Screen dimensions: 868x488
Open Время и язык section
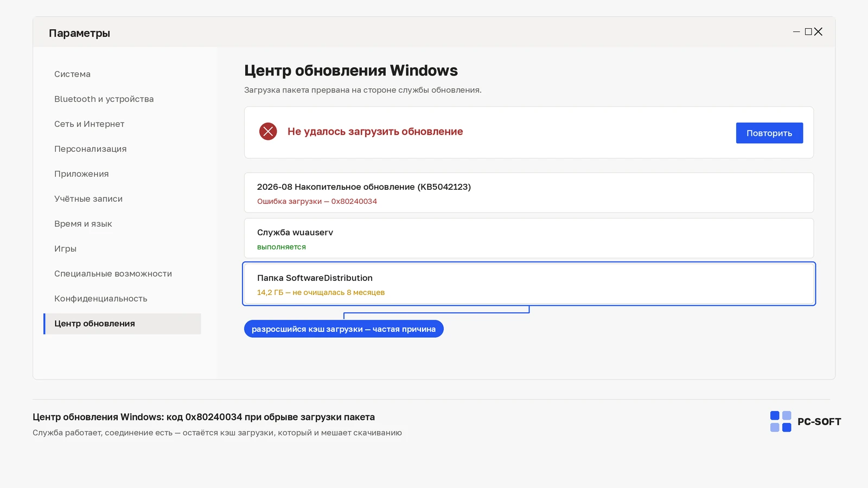pos(83,224)
